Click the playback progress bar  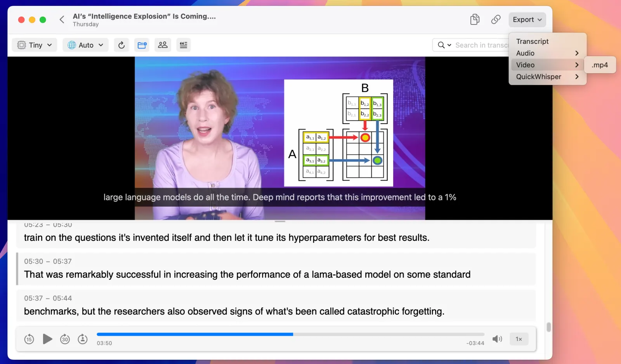290,334
